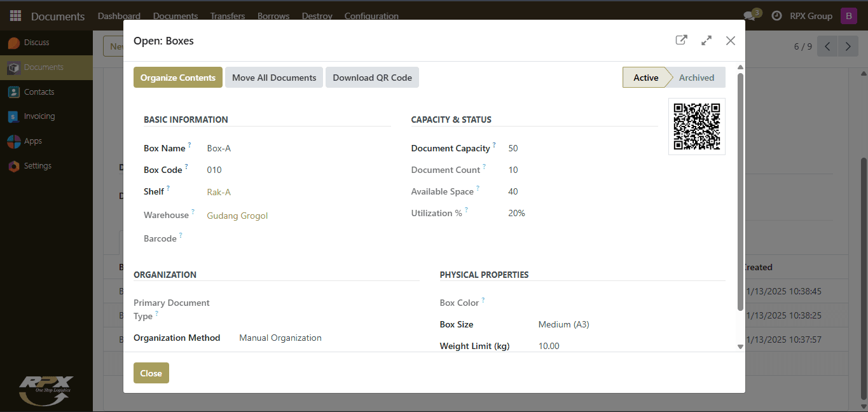Open the Settings sidebar icon
868x412 pixels.
pos(14,166)
